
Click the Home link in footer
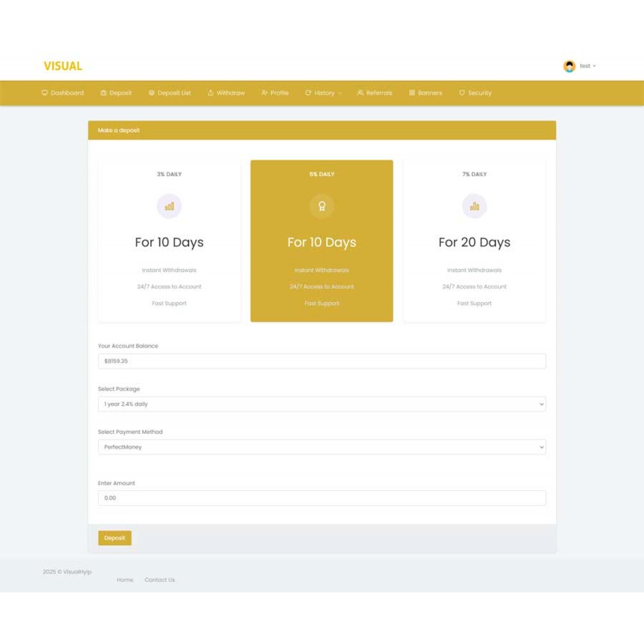(125, 580)
